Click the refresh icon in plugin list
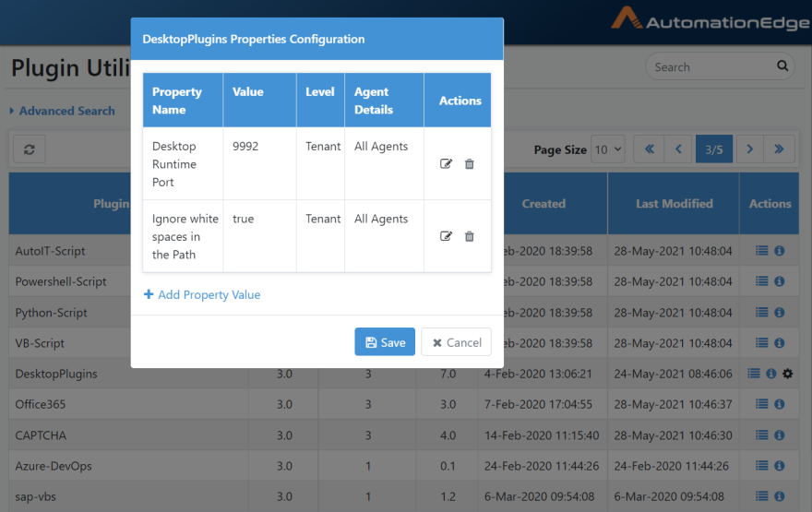 click(x=30, y=149)
